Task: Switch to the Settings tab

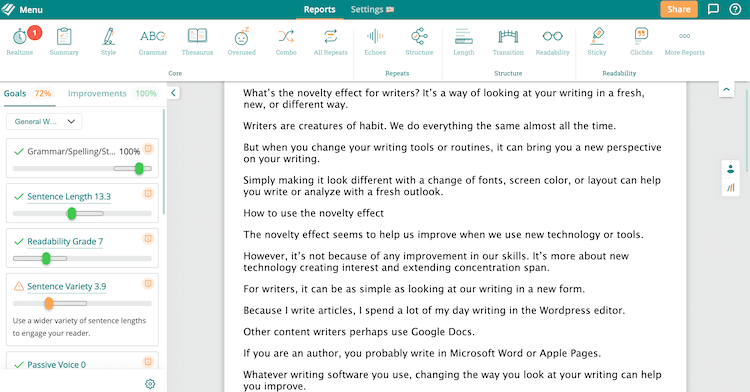Action: click(372, 10)
